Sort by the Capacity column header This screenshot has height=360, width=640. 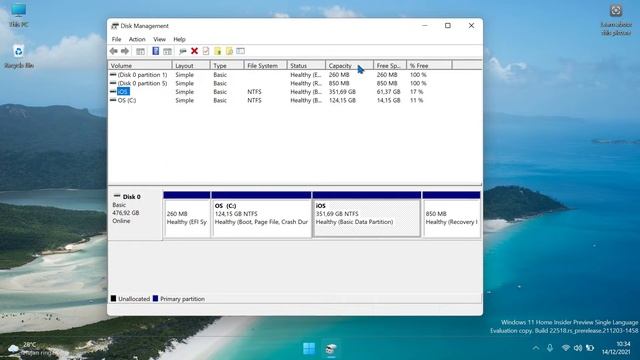pyautogui.click(x=349, y=65)
